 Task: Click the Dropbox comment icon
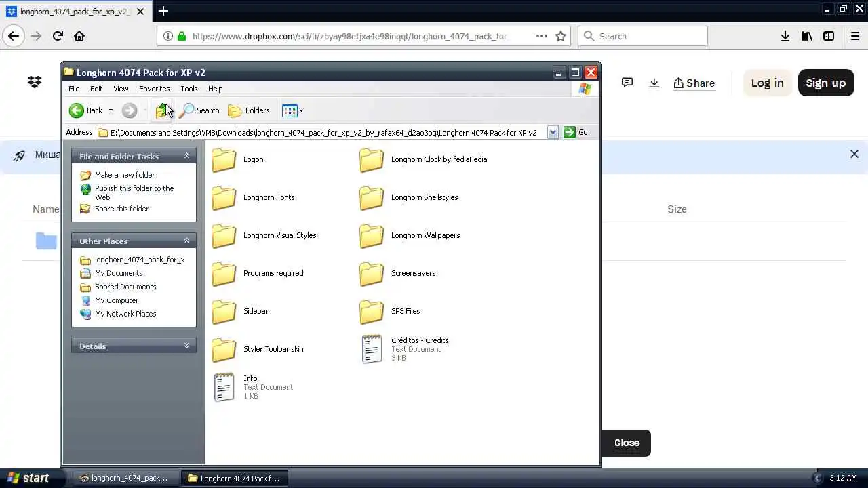pos(627,83)
